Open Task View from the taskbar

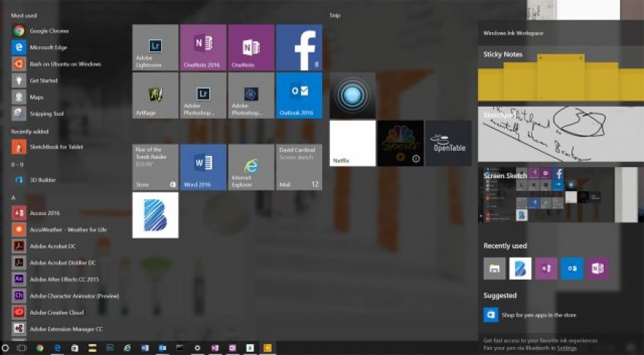coord(22,348)
